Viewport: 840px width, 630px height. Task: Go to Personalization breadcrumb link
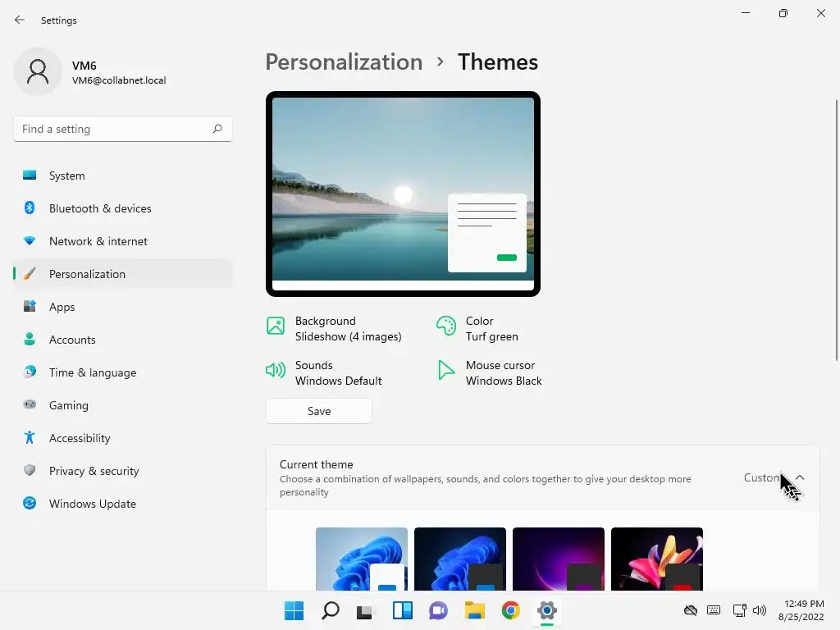tap(344, 62)
